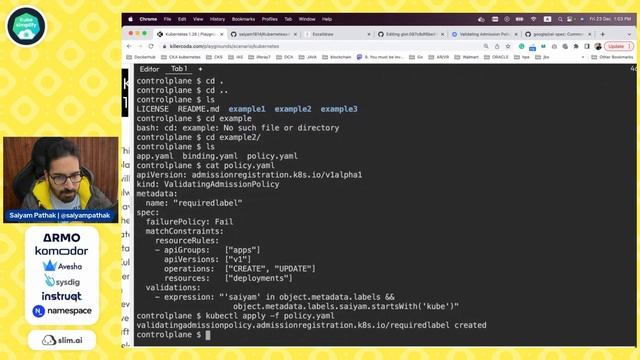Reload the killercoda page

click(x=151, y=46)
